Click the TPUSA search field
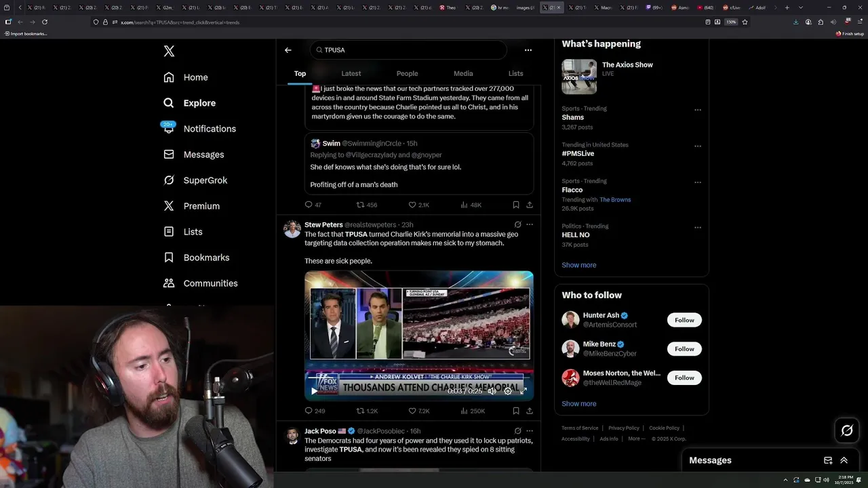The width and height of the screenshot is (868, 488). [408, 50]
